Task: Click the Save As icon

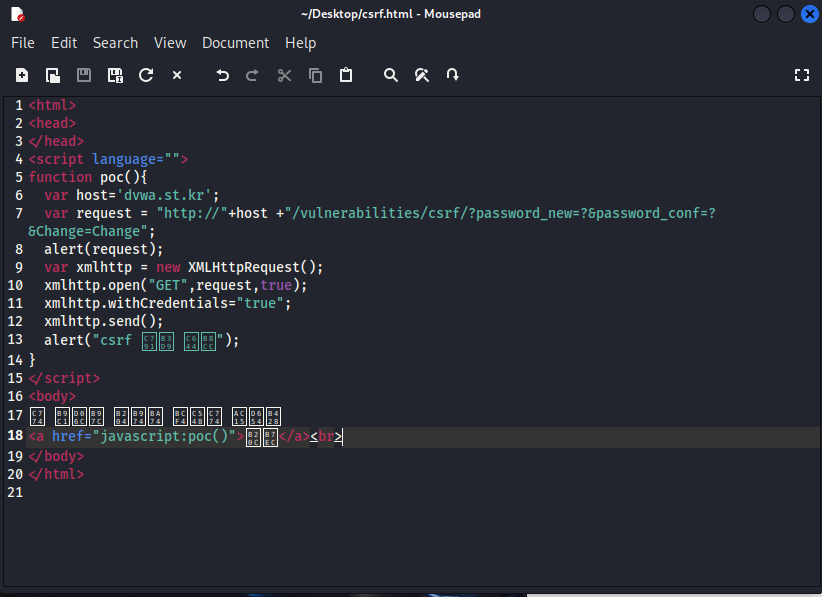Action: (x=115, y=75)
